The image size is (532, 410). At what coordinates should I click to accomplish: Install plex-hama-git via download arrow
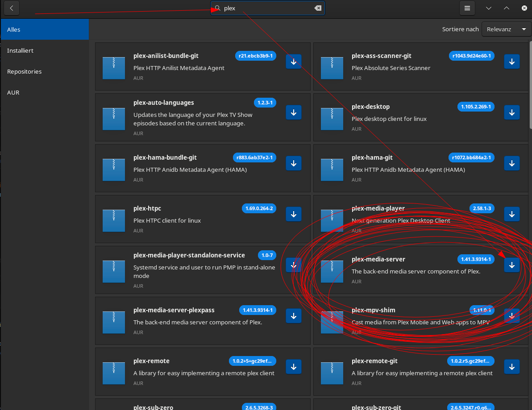coord(511,163)
